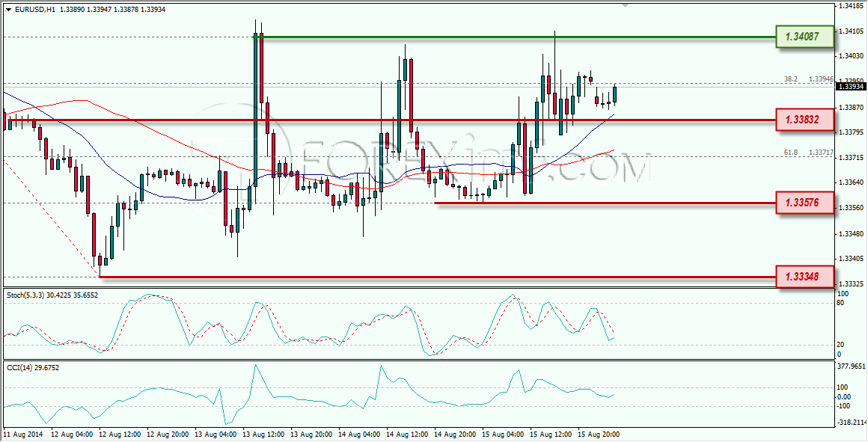This screenshot has width=868, height=442.
Task: Select the gray chart shift triangle at top
Action: 625,5
